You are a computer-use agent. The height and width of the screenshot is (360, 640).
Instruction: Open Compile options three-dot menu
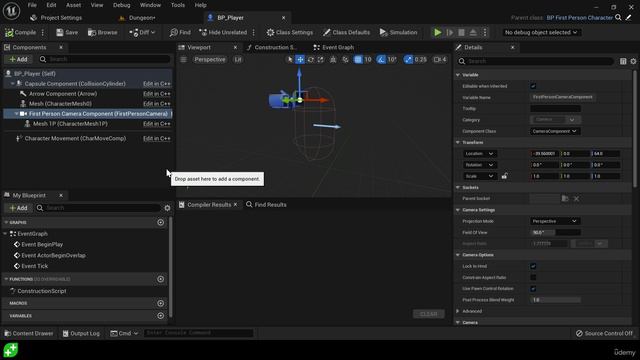(43, 32)
